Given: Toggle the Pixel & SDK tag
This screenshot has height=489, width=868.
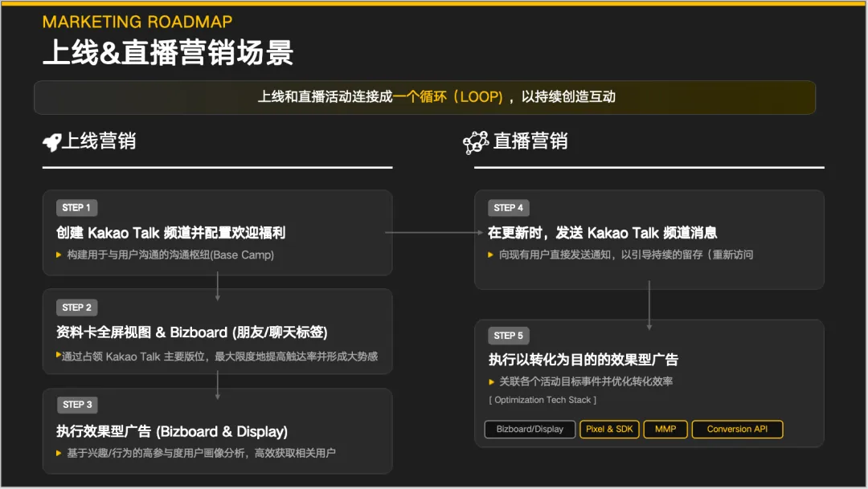Looking at the screenshot, I should tap(609, 429).
